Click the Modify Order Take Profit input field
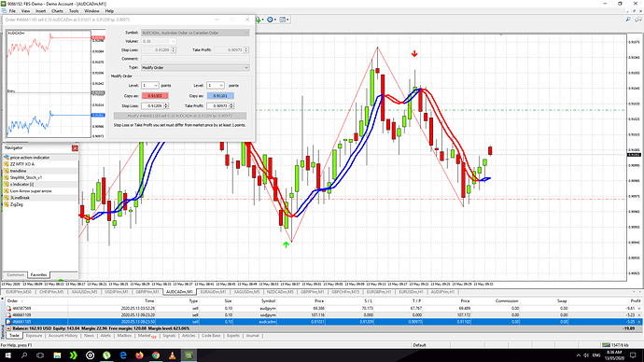 point(217,105)
